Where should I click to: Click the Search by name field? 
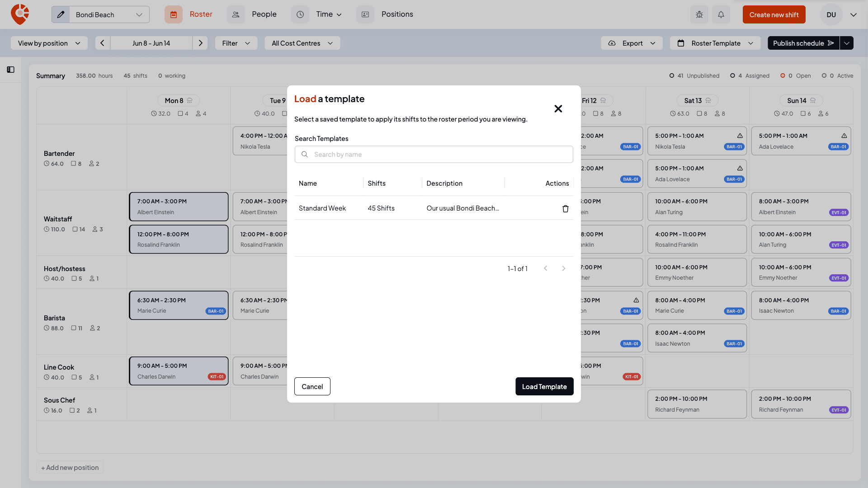(434, 154)
